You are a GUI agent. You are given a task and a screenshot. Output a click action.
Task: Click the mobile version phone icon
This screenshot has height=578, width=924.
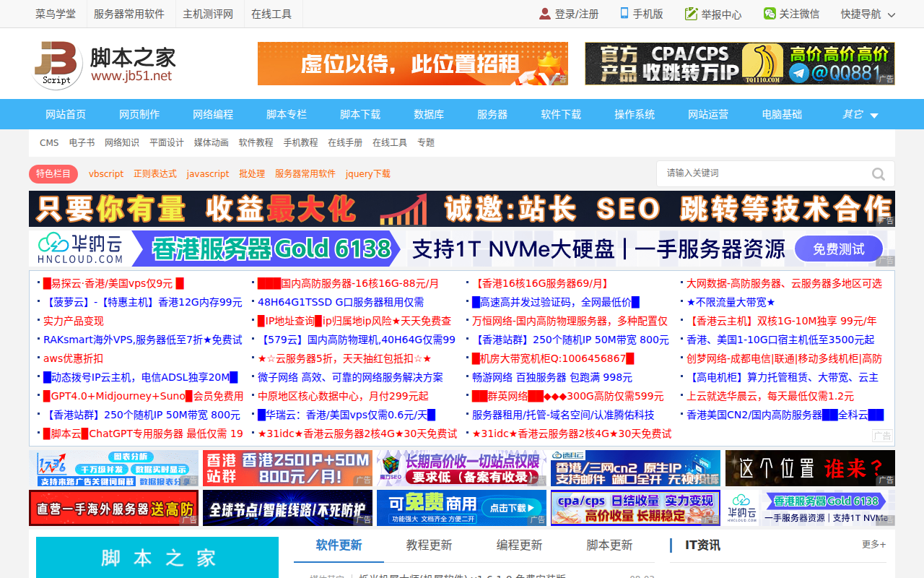click(x=624, y=13)
